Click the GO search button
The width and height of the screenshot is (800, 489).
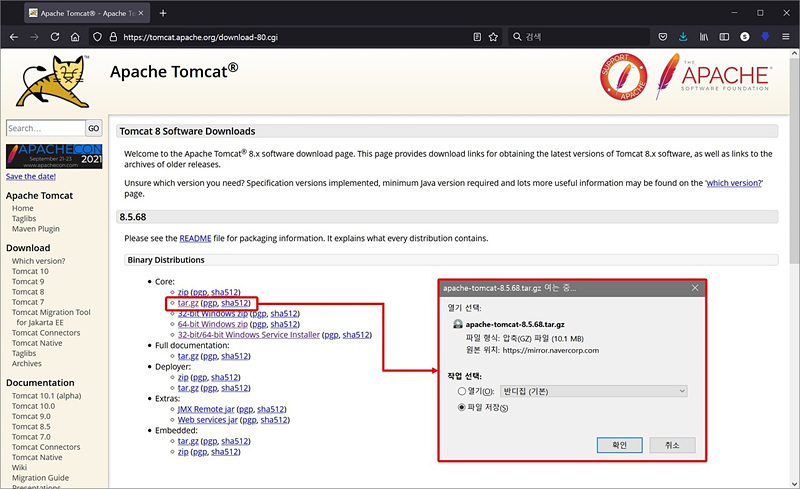[x=93, y=128]
